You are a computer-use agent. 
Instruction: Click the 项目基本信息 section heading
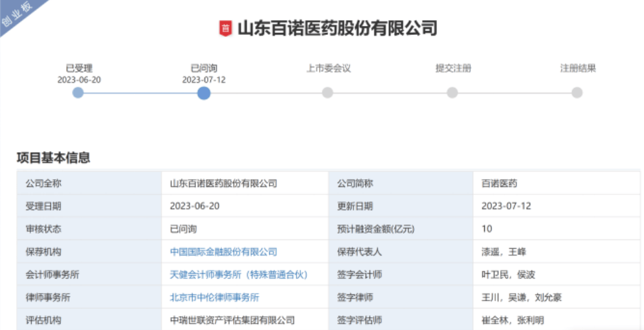click(x=53, y=157)
